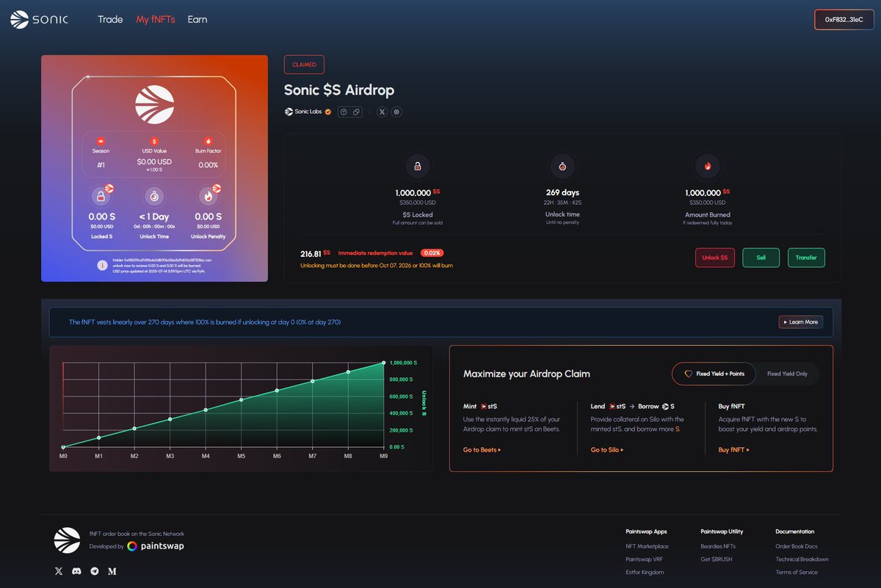Open the X social icon in footer
The height and width of the screenshot is (588, 881).
59,571
